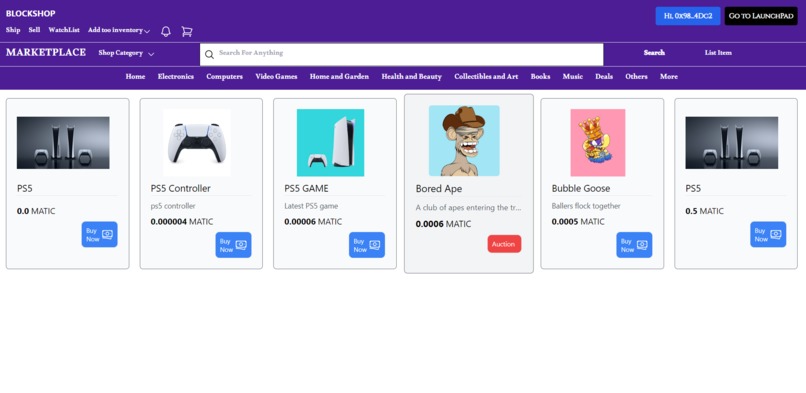Click the Auction button on Bored Ape
The image size is (806, 393).
504,244
